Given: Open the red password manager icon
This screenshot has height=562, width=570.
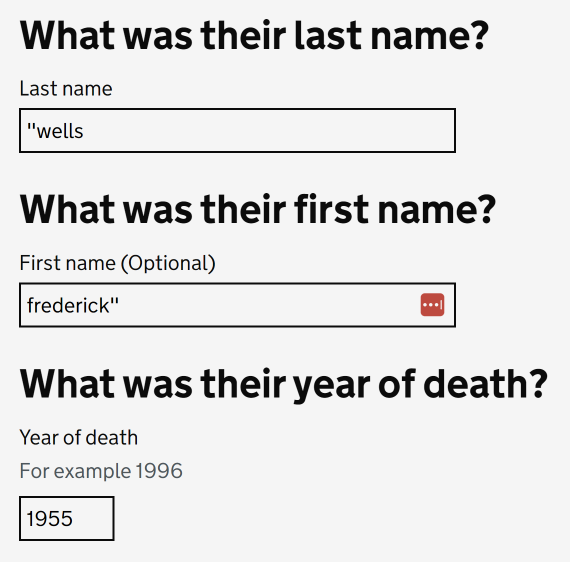Looking at the screenshot, I should (x=432, y=305).
